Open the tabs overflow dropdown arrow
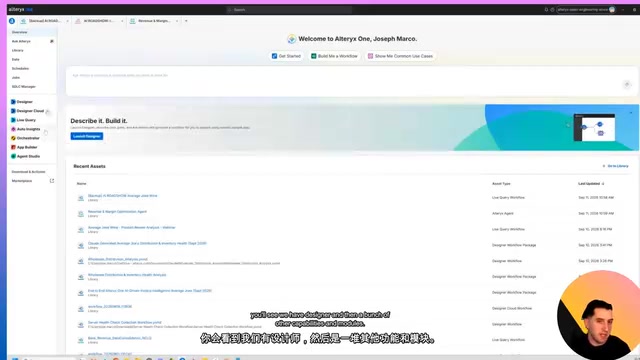 click(x=186, y=21)
